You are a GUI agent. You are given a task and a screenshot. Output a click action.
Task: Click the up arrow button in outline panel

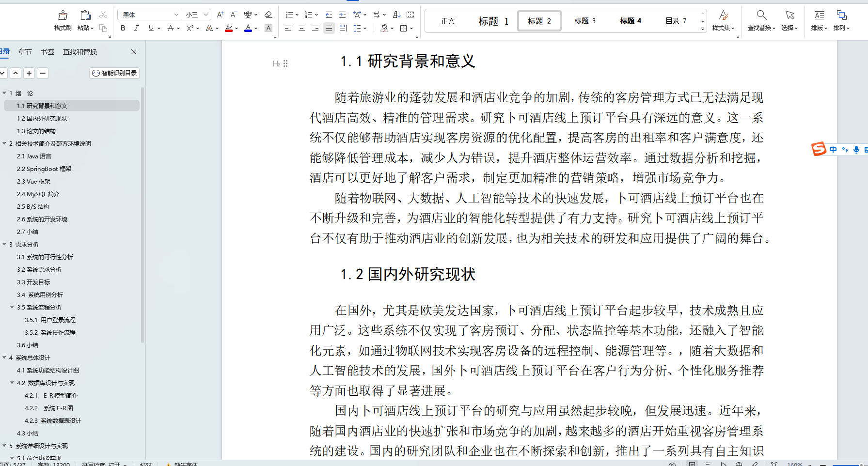(x=16, y=73)
